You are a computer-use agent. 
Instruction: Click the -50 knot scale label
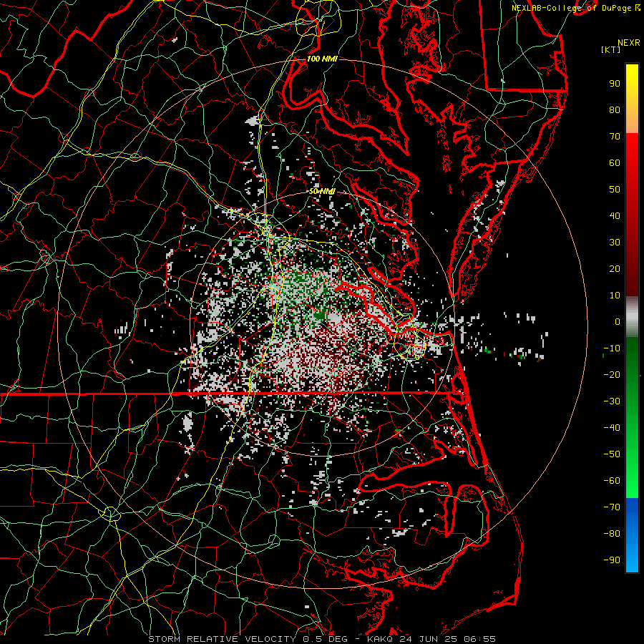(x=612, y=454)
